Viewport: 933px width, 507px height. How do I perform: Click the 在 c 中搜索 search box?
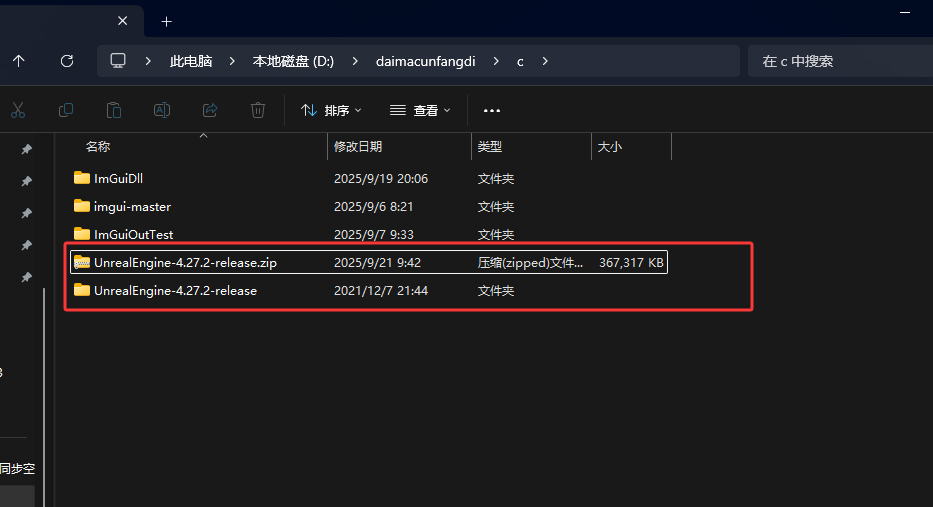click(839, 61)
